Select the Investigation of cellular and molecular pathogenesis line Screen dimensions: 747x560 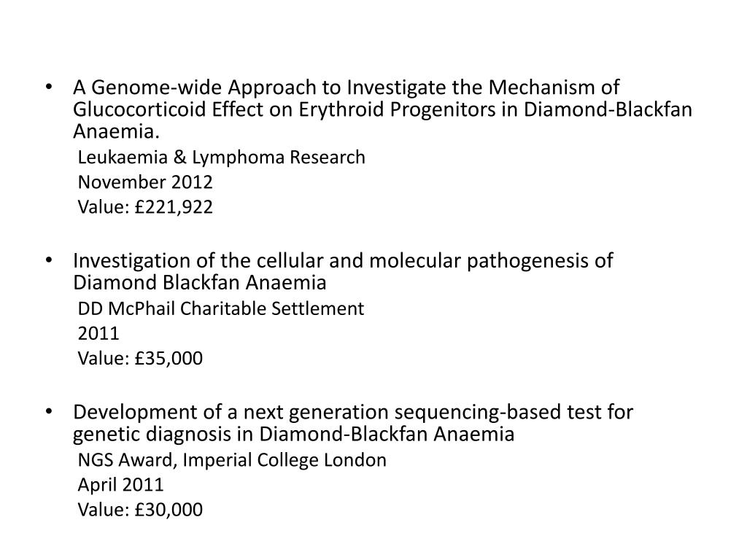click(343, 261)
